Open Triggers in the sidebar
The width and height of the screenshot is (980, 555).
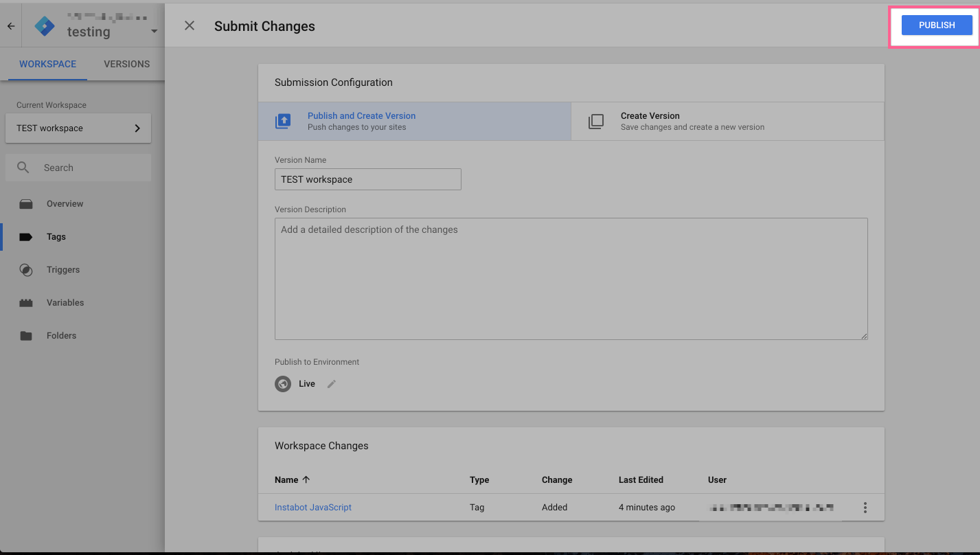coord(63,270)
